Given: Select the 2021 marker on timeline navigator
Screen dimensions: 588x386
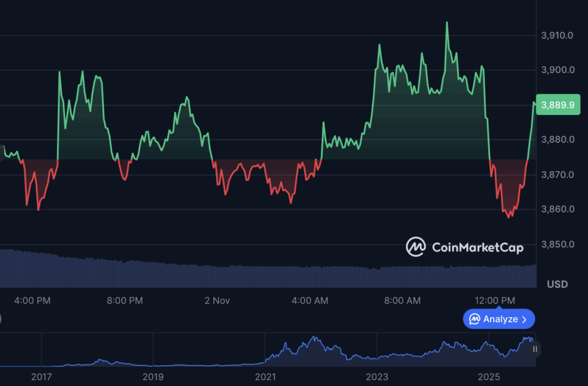Looking at the screenshot, I should pyautogui.click(x=265, y=377).
